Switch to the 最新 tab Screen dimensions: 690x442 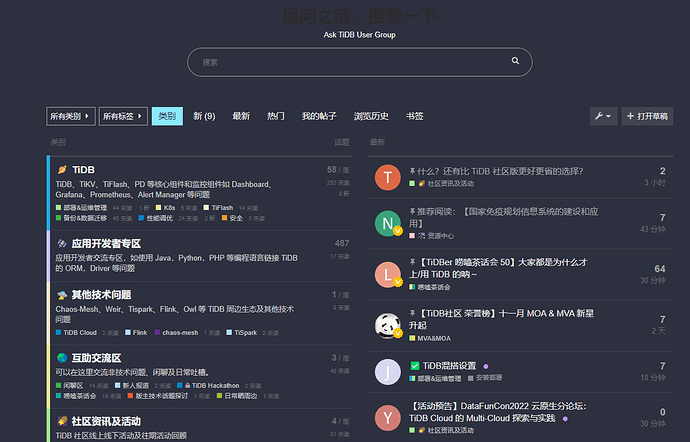(241, 116)
